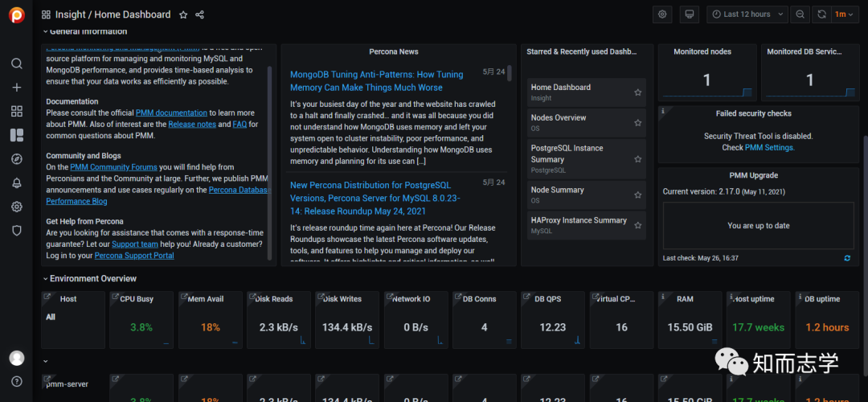The width and height of the screenshot is (868, 402).
Task: Open external link icon on Mem Avail panel
Action: [184, 297]
